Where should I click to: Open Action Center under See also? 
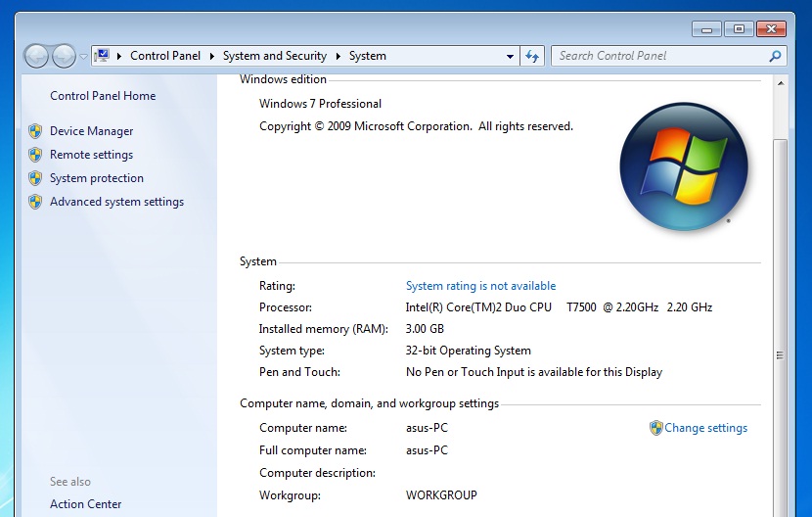pos(86,504)
